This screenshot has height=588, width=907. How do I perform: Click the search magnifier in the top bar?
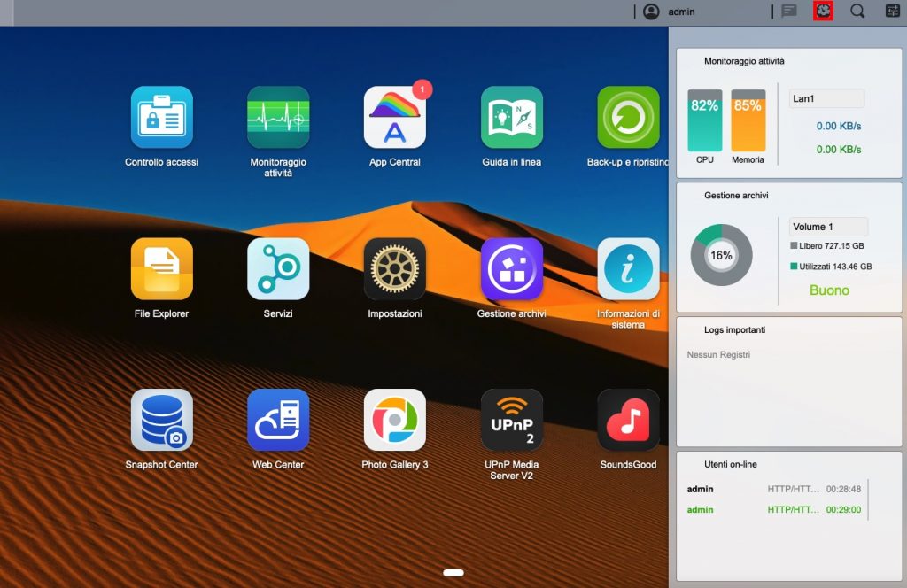[x=857, y=12]
